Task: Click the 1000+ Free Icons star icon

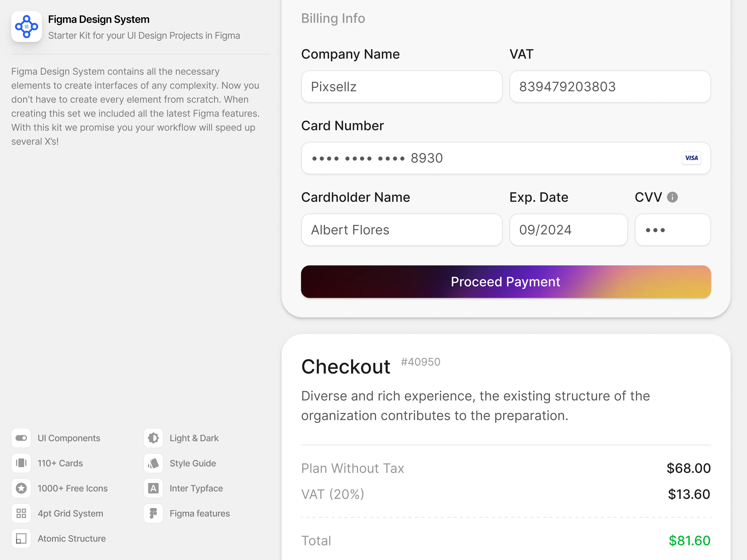Action: (21, 488)
